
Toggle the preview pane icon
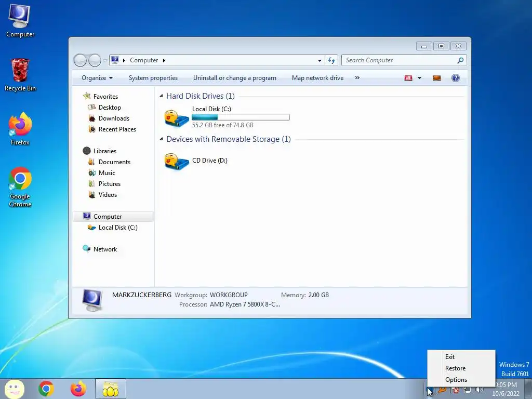437,78
